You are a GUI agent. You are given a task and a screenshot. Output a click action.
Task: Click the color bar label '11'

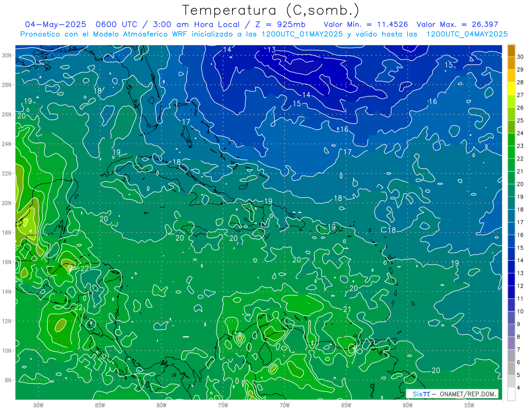tap(520, 298)
